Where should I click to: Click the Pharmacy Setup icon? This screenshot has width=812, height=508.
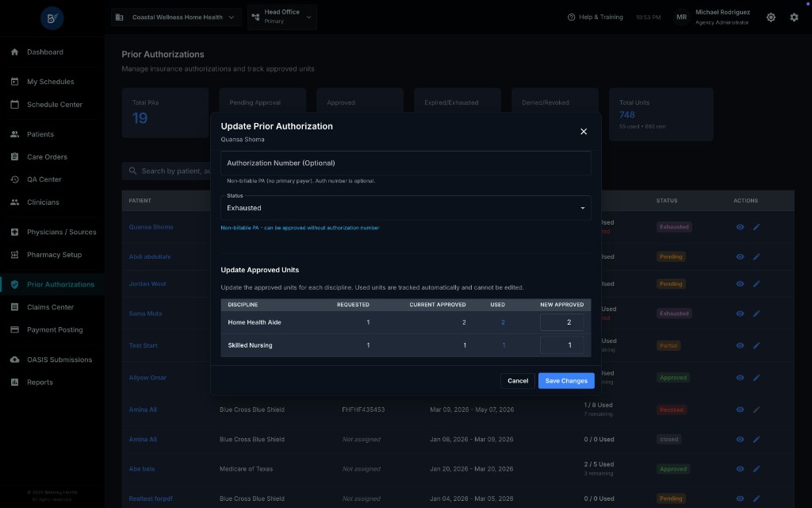14,255
